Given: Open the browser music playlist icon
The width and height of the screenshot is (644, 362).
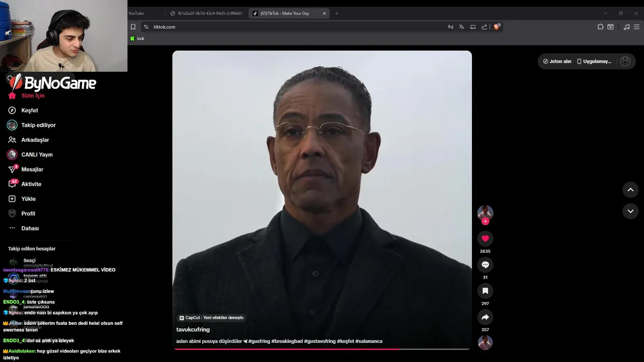Looking at the screenshot, I should point(626,27).
